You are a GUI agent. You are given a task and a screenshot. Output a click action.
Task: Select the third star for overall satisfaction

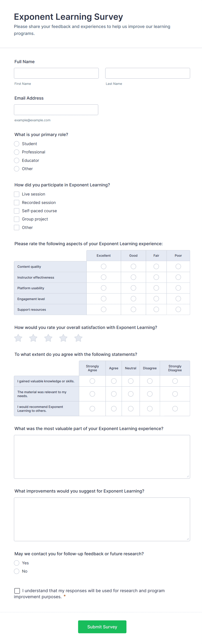point(48,338)
